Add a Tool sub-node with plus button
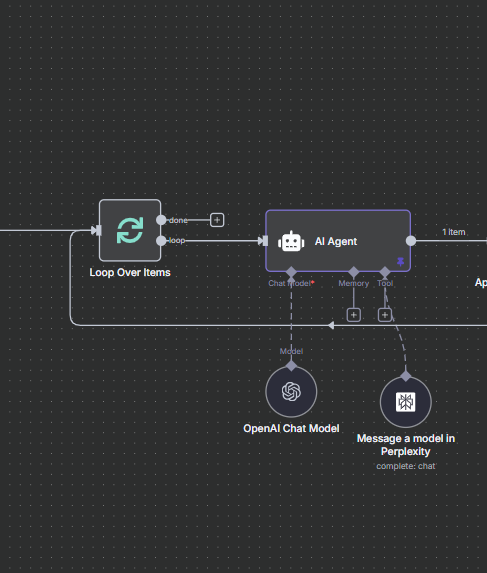The height and width of the screenshot is (573, 487). tap(385, 315)
